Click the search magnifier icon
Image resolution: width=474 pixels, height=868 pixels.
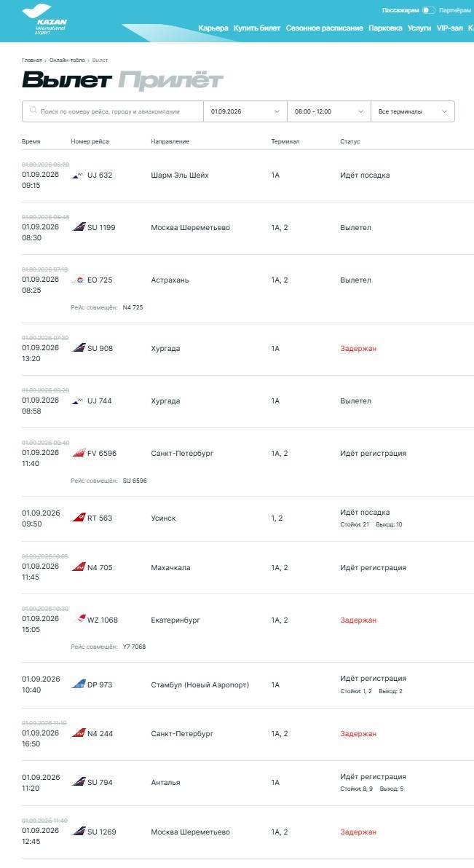[x=33, y=111]
